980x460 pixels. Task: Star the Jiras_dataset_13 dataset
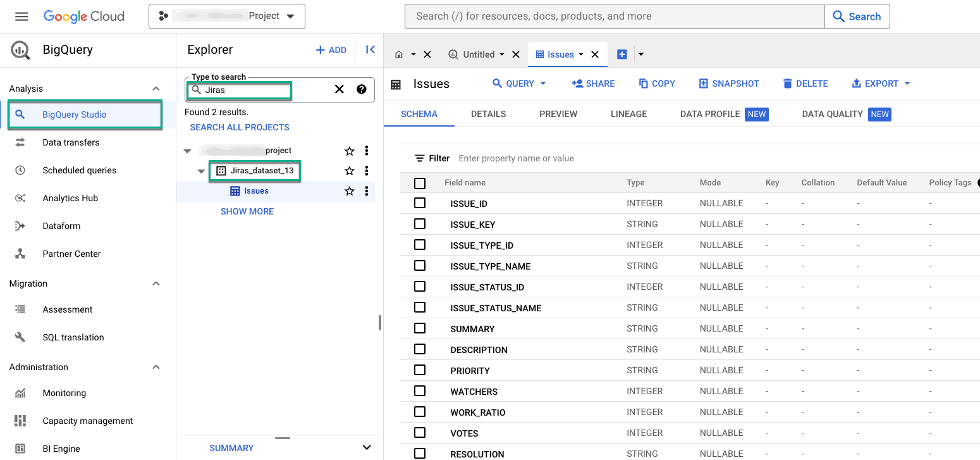click(349, 171)
